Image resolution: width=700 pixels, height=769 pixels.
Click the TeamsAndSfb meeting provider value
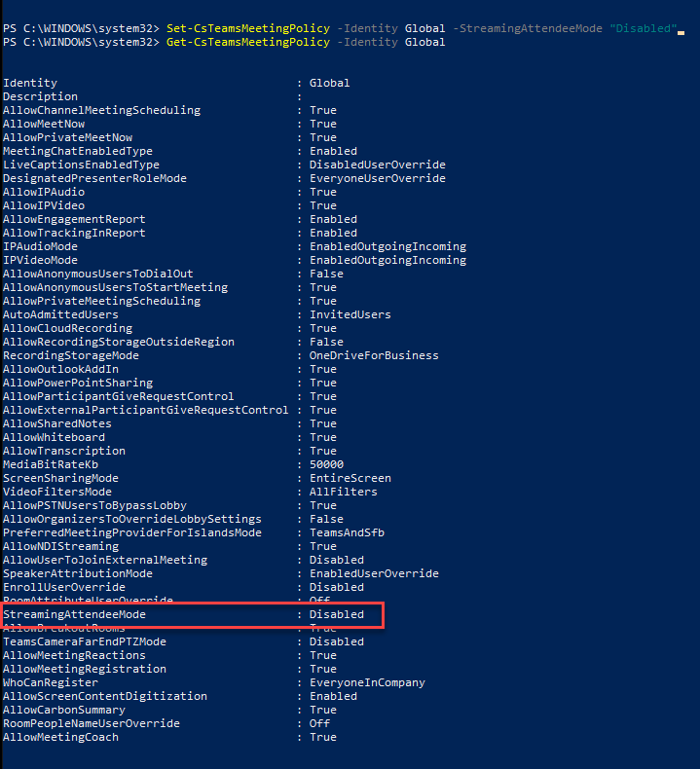click(346, 532)
